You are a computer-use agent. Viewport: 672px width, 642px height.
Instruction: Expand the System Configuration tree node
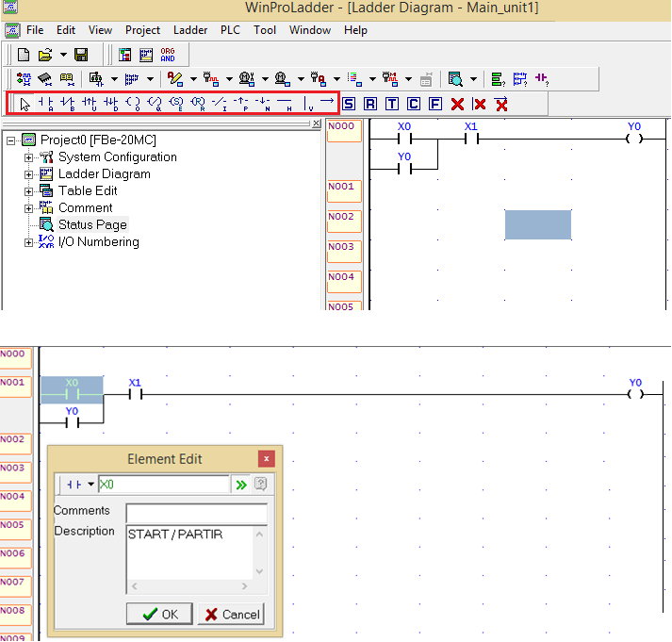click(28, 157)
